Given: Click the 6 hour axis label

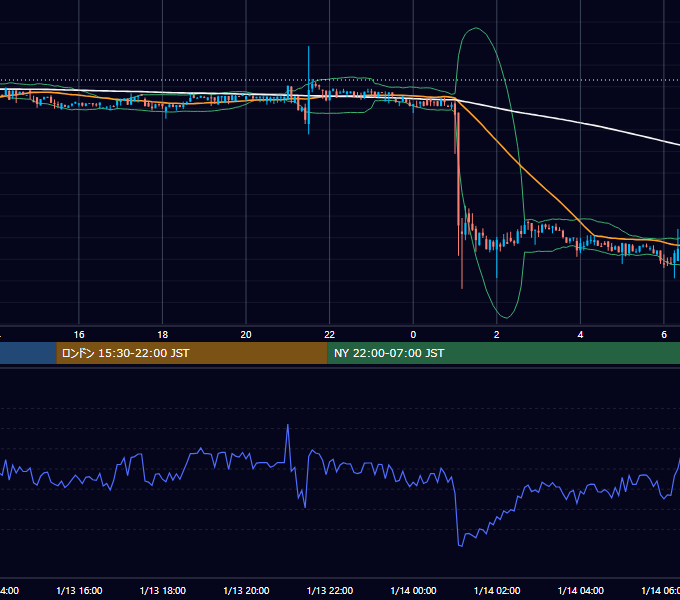Looking at the screenshot, I should click(x=664, y=335).
